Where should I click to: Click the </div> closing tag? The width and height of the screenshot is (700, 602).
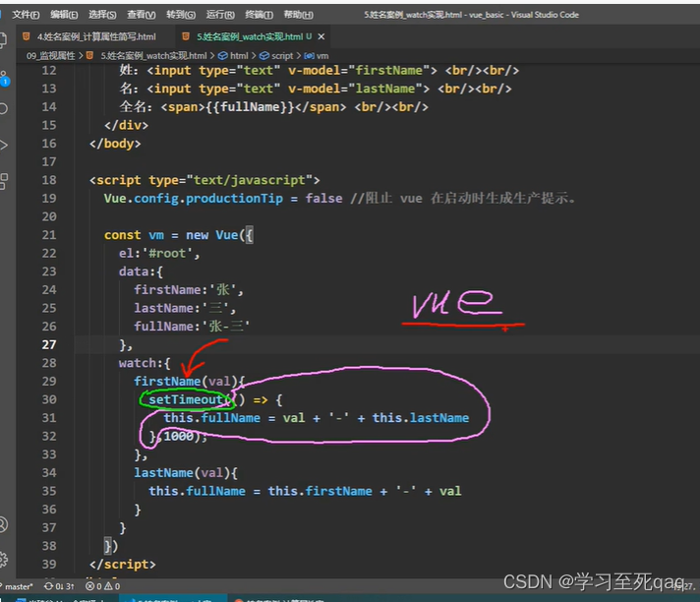(127, 126)
